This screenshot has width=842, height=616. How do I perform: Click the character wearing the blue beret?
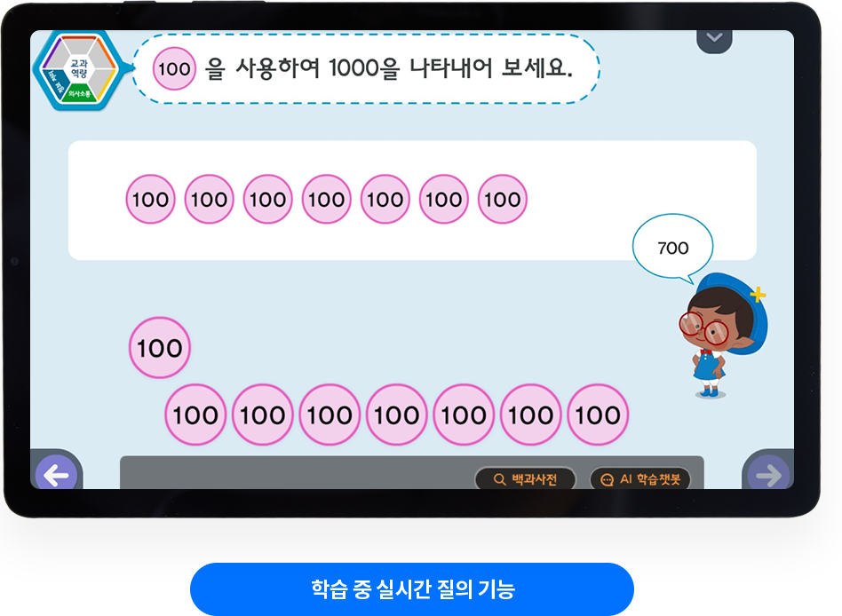[722, 336]
